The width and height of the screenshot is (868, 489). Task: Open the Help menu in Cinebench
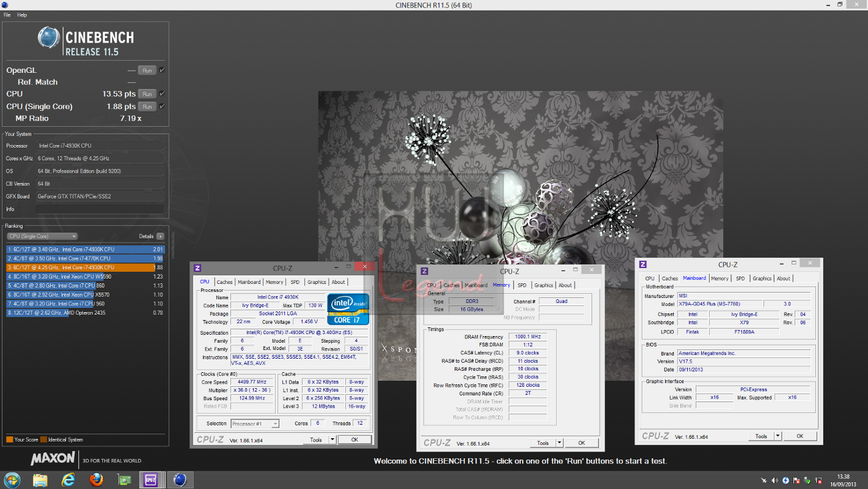[22, 15]
